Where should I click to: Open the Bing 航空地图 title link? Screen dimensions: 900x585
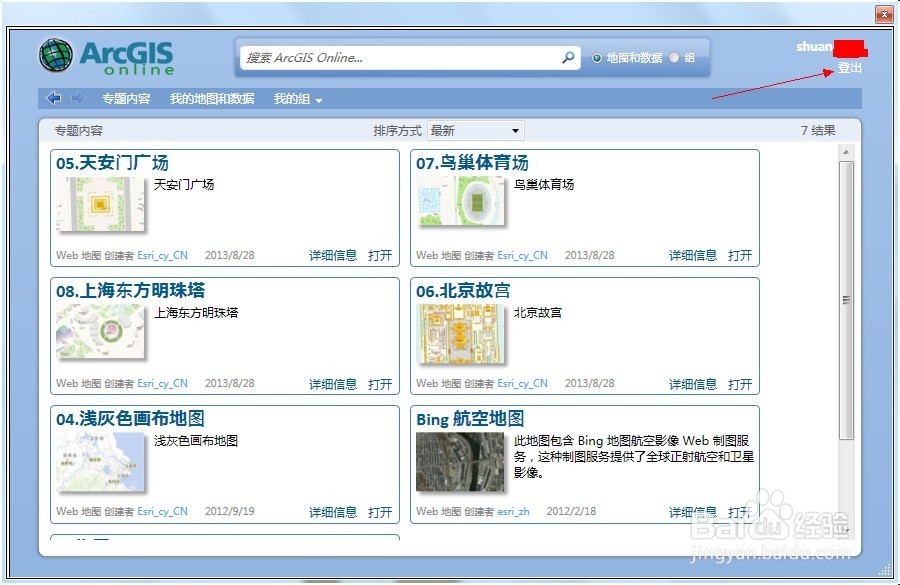(x=470, y=419)
